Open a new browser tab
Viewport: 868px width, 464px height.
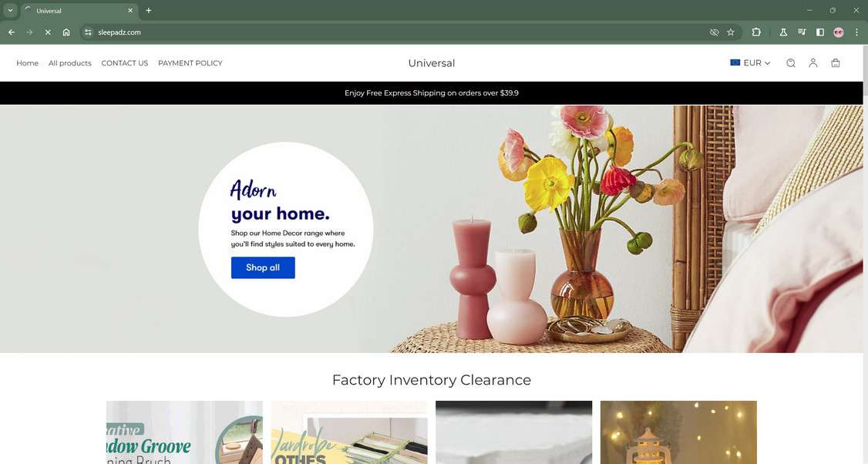(148, 11)
